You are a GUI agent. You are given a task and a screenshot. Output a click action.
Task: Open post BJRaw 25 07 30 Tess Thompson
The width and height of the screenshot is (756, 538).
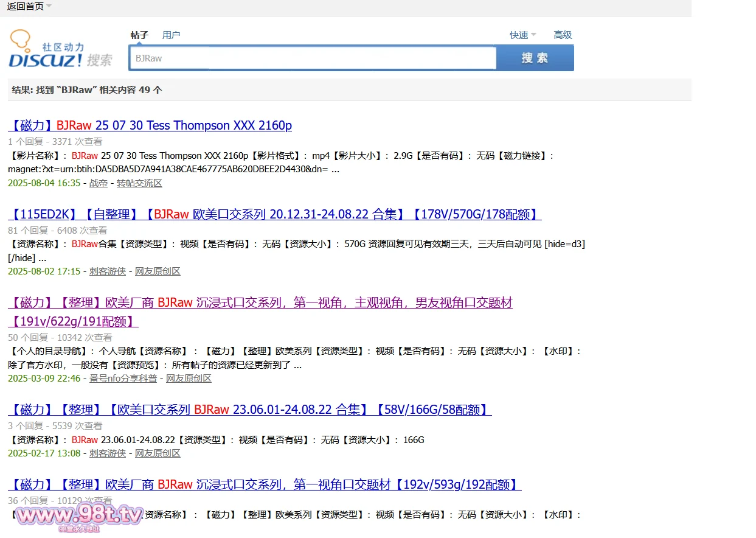pos(150,125)
